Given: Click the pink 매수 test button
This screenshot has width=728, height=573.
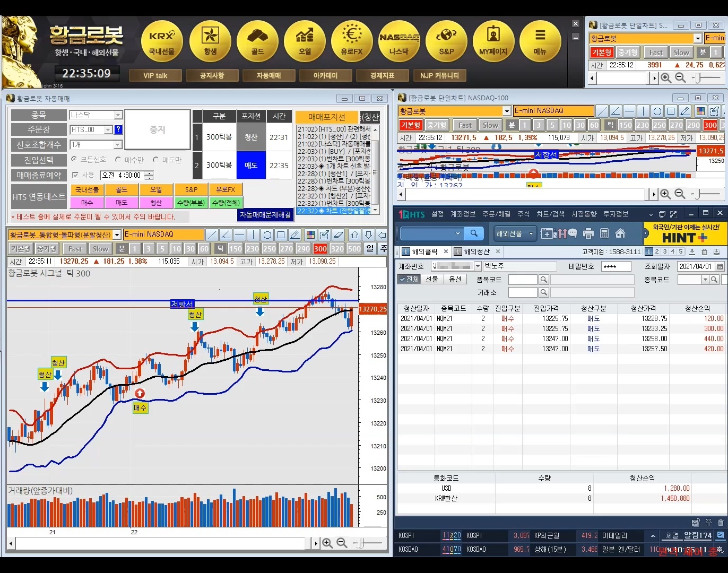Looking at the screenshot, I should coord(87,203).
